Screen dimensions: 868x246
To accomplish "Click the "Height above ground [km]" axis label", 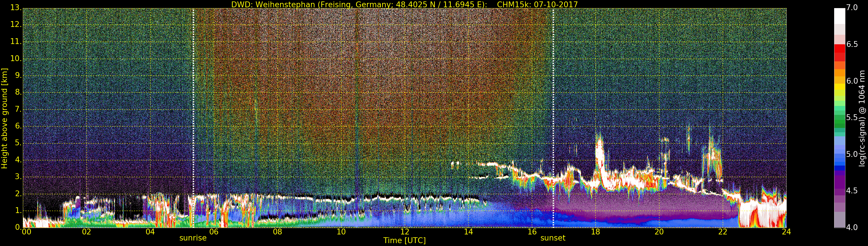I will [x=4, y=118].
